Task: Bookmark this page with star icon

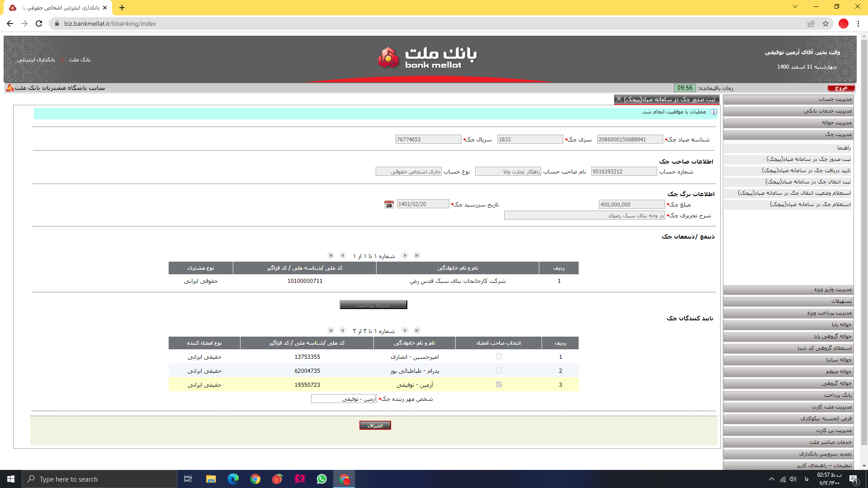Action: pos(826,23)
